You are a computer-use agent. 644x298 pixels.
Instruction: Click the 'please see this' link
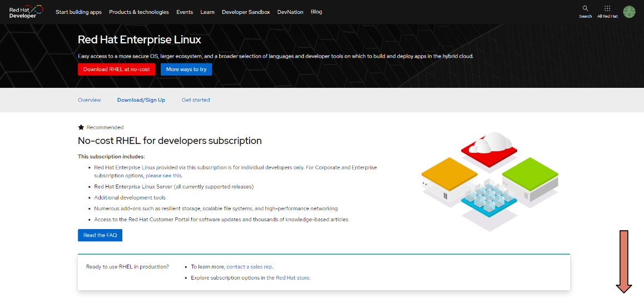(164, 175)
